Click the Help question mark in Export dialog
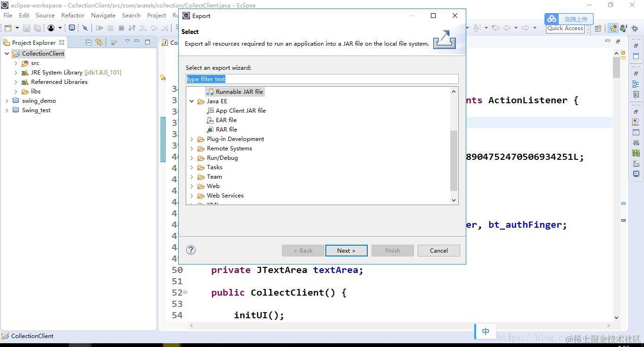 (x=191, y=250)
